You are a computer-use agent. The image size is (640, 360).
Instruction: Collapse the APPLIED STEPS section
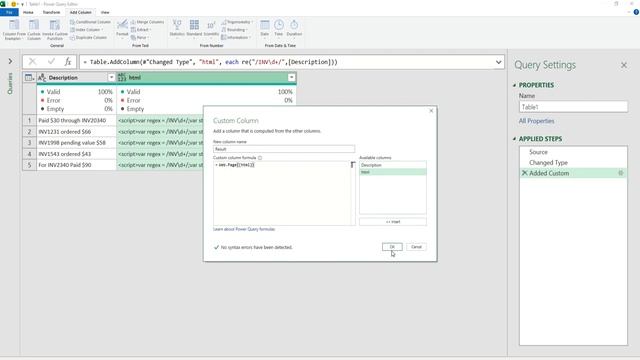coord(514,139)
